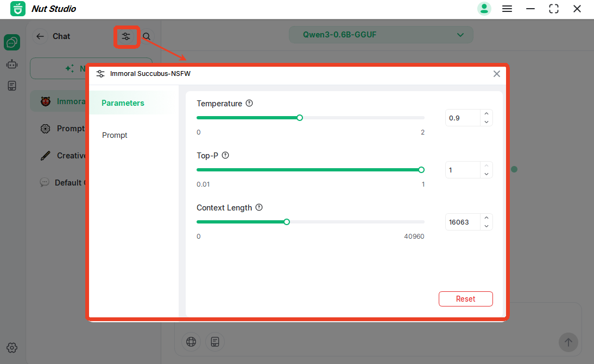Click the Temperature slider handle
Image resolution: width=594 pixels, height=364 pixels.
300,118
